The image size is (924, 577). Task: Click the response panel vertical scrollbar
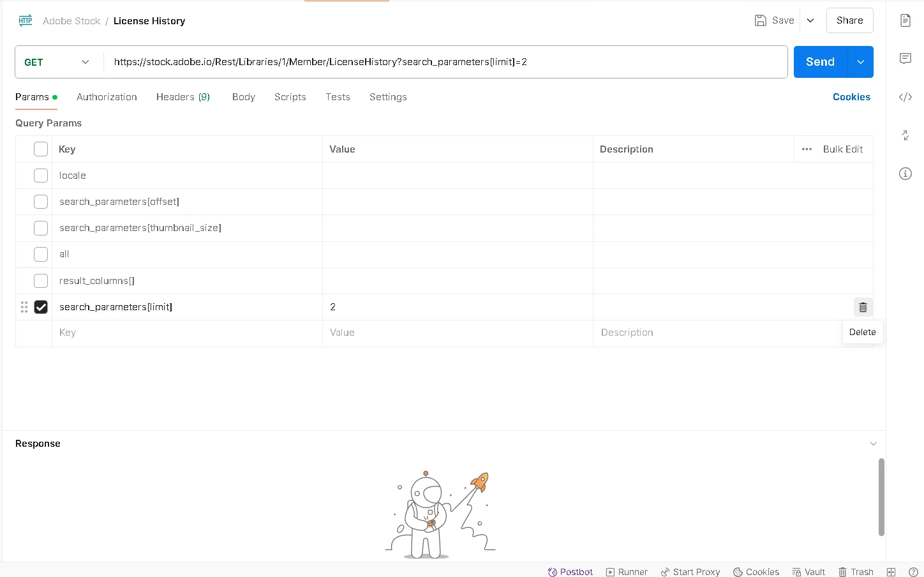pyautogui.click(x=881, y=497)
